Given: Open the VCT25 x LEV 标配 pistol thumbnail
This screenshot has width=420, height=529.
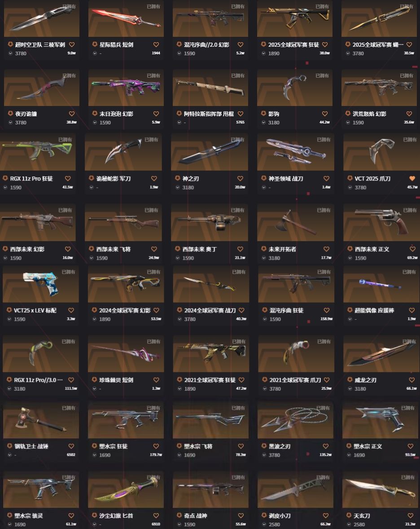Looking at the screenshot, I should click(41, 284).
